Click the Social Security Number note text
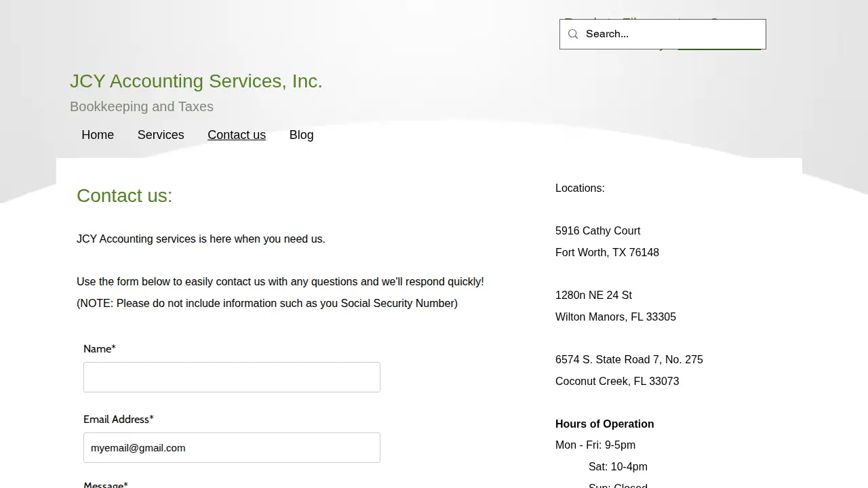Screen dimensions: 868x488 tap(267, 304)
